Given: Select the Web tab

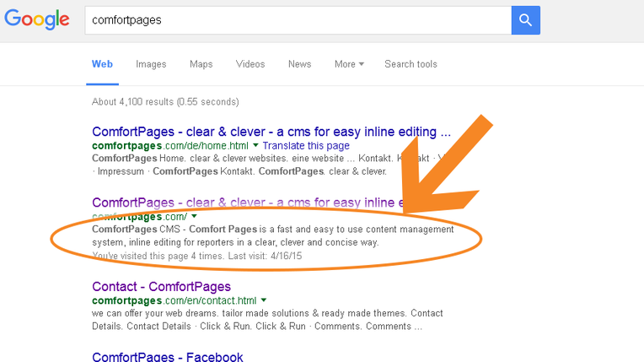Looking at the screenshot, I should [x=102, y=64].
